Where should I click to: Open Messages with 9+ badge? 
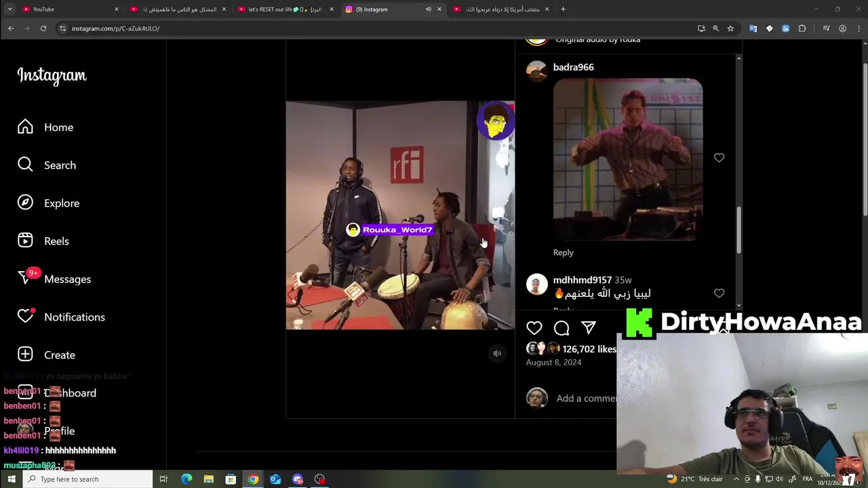tap(54, 279)
